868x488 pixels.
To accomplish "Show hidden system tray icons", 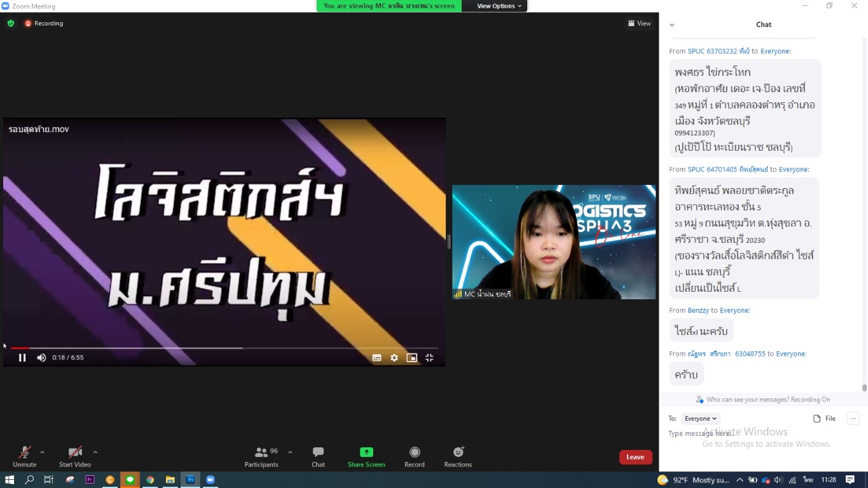I will point(740,480).
